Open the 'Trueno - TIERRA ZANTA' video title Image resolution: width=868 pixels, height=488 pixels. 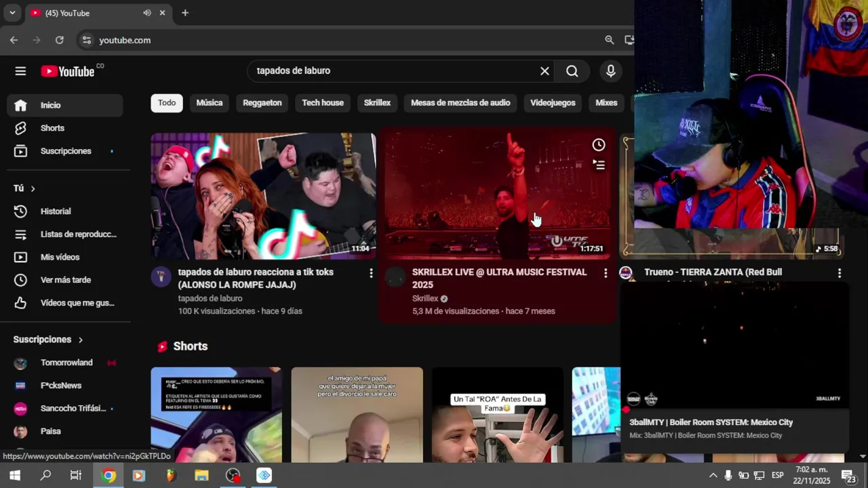coord(713,272)
